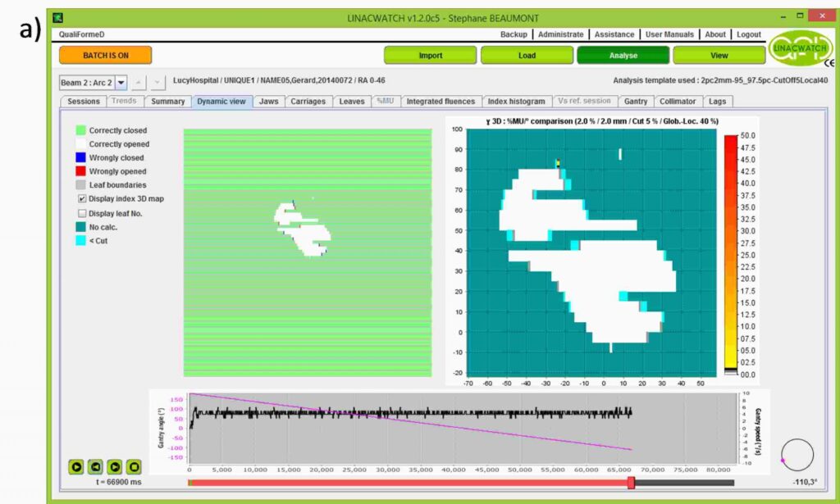Click the Analysis template used text

pos(720,80)
